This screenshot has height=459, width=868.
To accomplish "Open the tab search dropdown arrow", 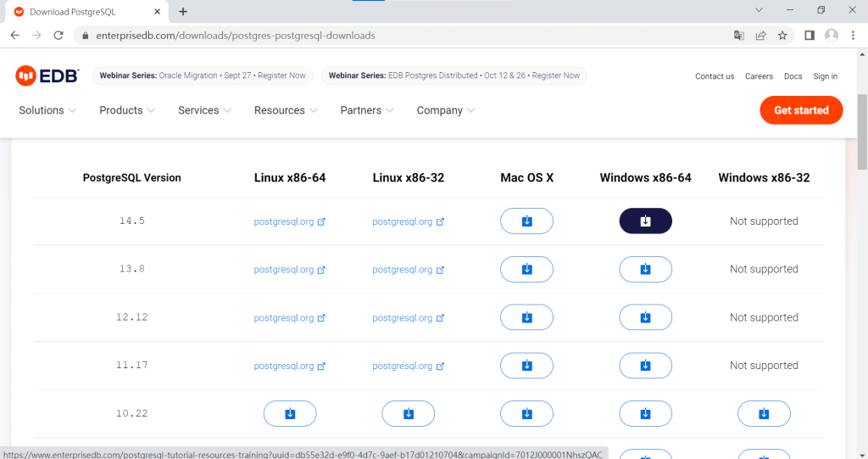I will pos(759,10).
